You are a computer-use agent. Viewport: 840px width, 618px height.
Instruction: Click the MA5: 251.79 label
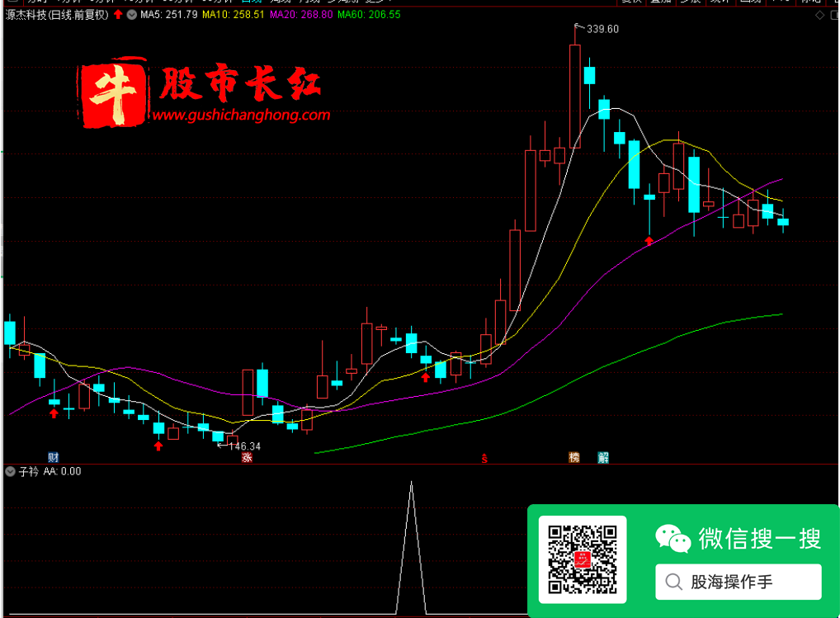pyautogui.click(x=169, y=15)
